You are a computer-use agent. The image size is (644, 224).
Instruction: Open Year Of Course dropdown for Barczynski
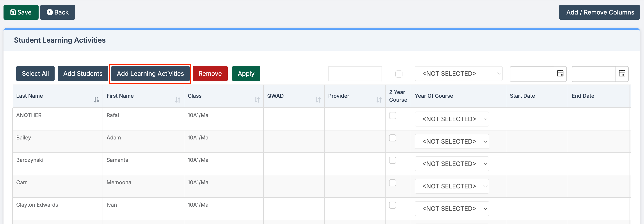(452, 164)
